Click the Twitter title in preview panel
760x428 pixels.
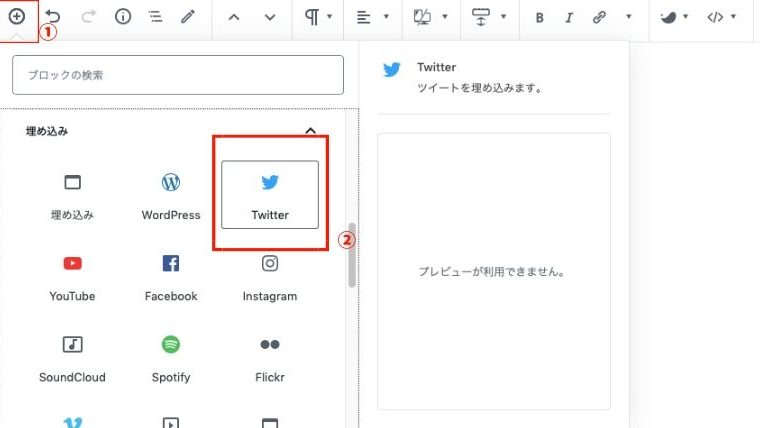click(436, 67)
